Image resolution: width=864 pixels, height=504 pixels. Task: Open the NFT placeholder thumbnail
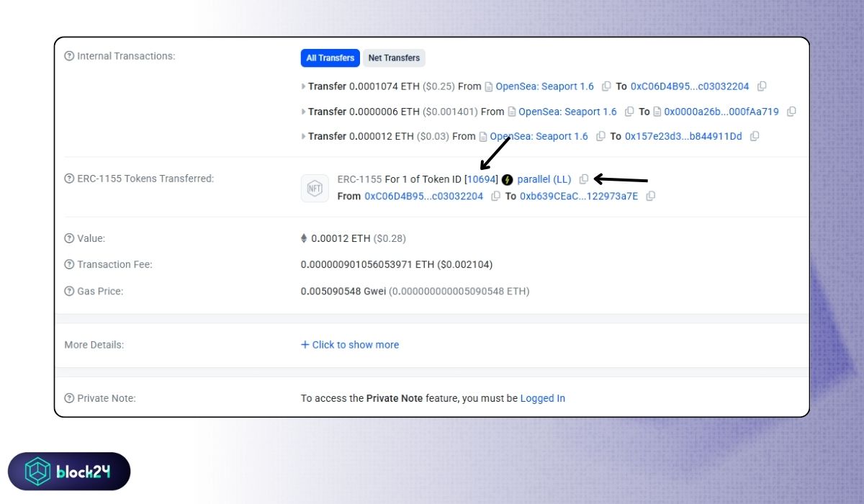[x=315, y=188]
